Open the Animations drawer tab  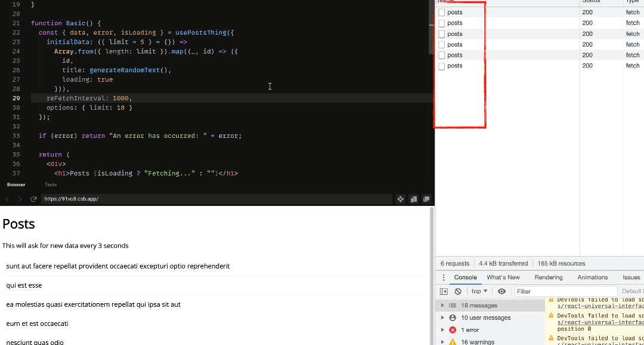[x=592, y=278]
